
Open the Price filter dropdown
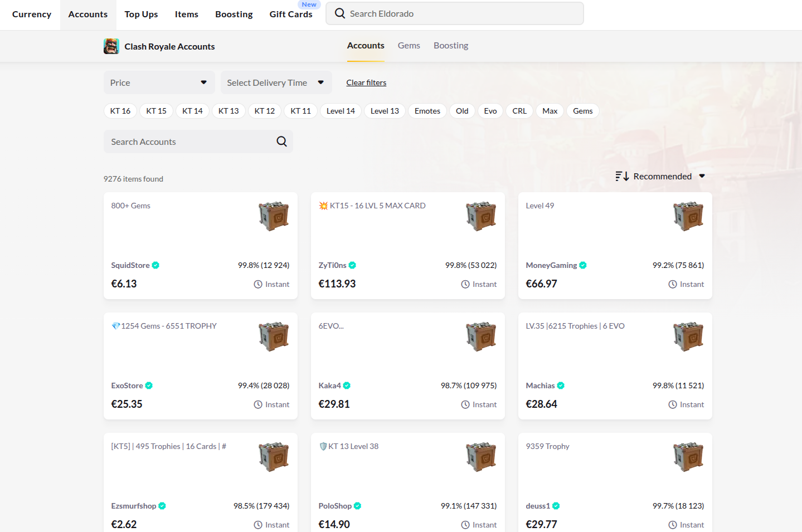[x=159, y=82]
